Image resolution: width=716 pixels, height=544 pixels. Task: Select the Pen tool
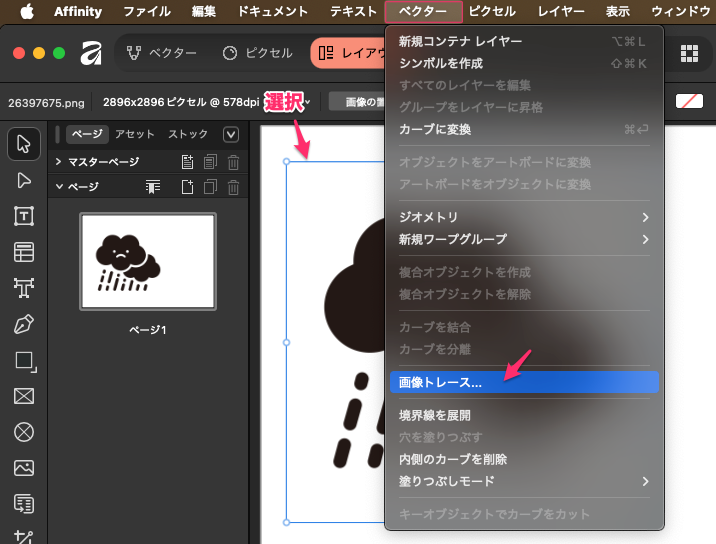[x=24, y=324]
